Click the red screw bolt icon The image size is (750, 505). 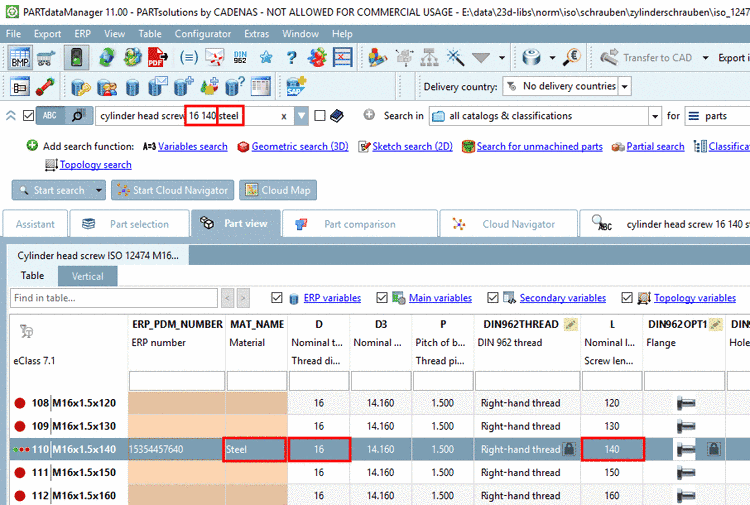point(44,87)
